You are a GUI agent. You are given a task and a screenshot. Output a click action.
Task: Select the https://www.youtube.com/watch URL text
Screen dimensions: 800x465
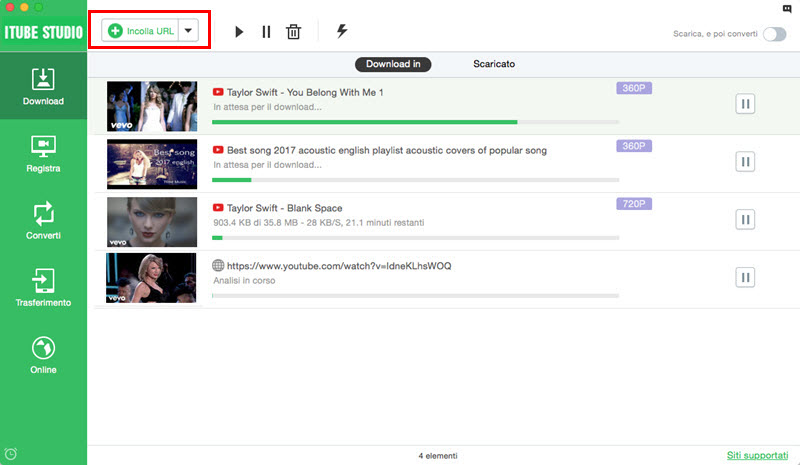pyautogui.click(x=339, y=266)
